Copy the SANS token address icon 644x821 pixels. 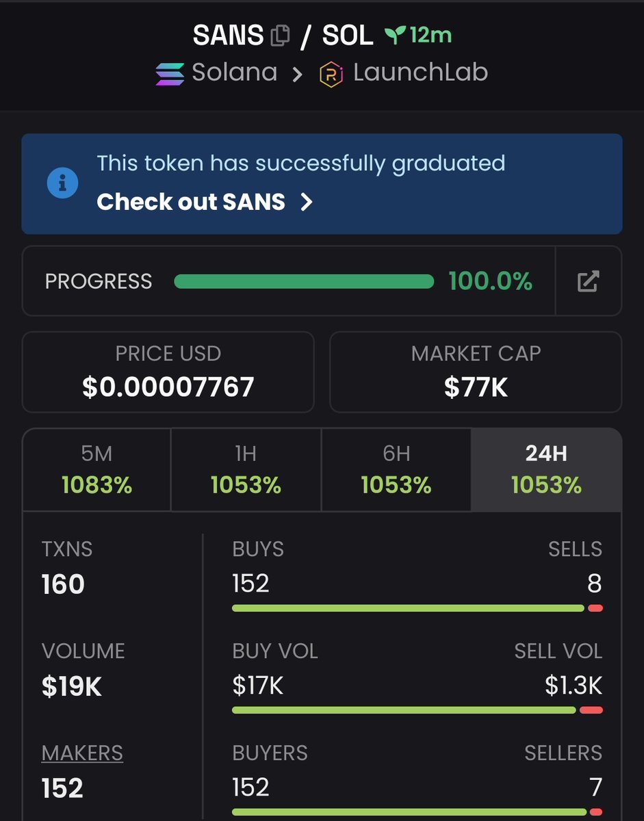(280, 36)
